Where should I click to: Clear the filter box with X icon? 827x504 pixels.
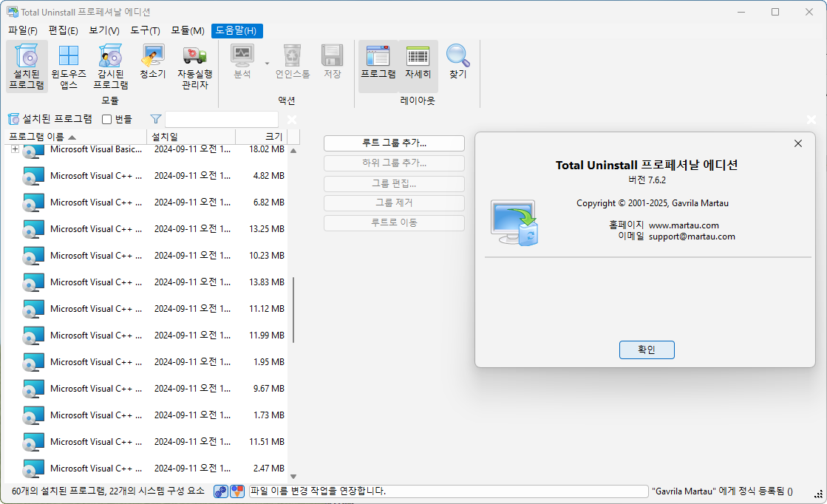point(292,120)
